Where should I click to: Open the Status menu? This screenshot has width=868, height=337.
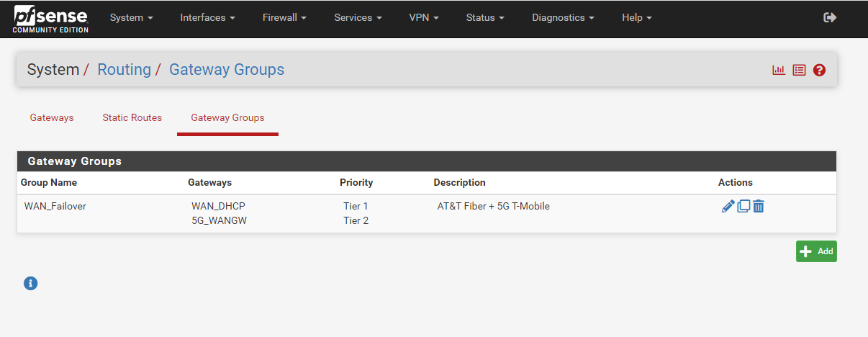(485, 17)
